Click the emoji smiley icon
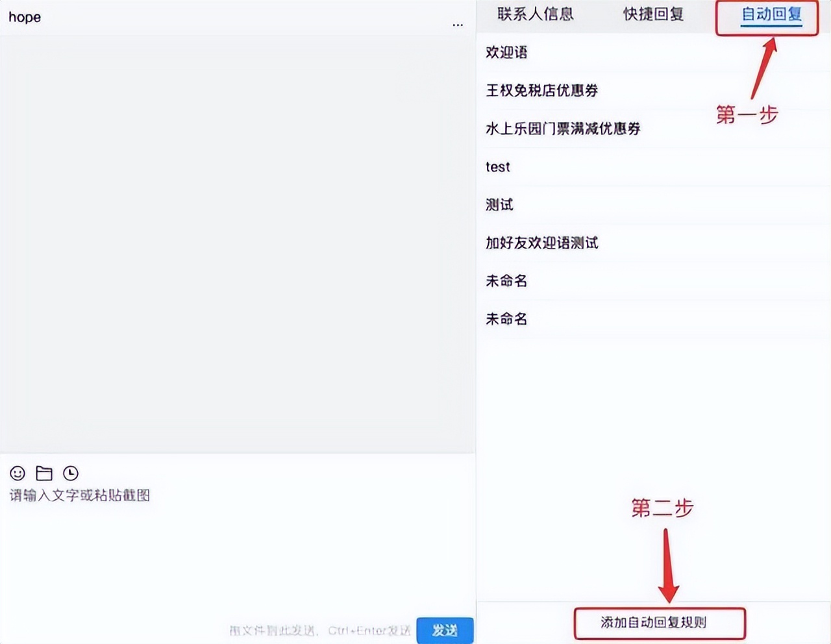Viewport: 831px width, 644px height. tap(18, 473)
